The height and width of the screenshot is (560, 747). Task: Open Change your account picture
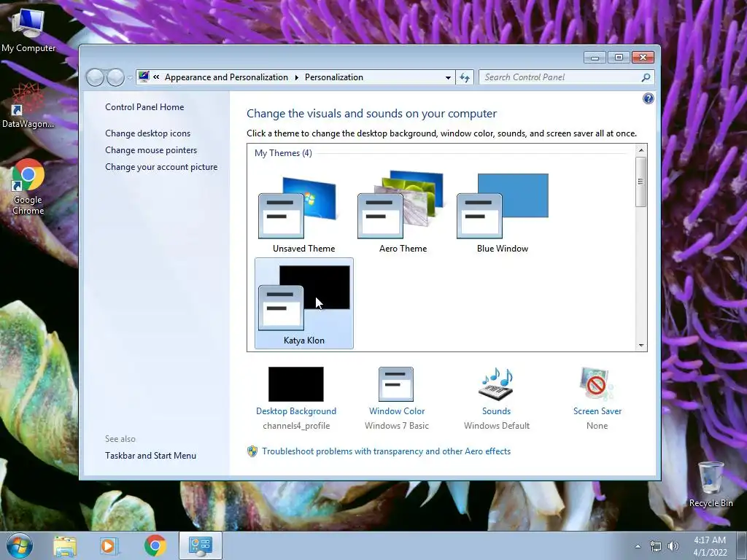161,167
